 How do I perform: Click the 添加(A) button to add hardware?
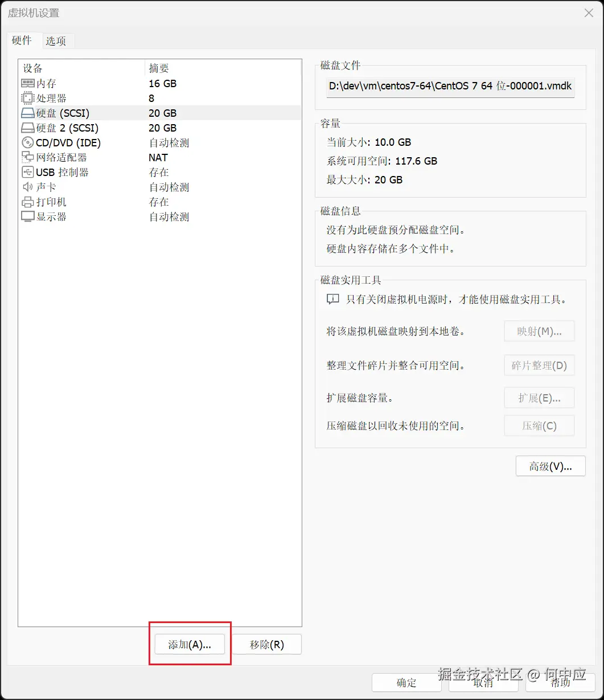tap(190, 644)
